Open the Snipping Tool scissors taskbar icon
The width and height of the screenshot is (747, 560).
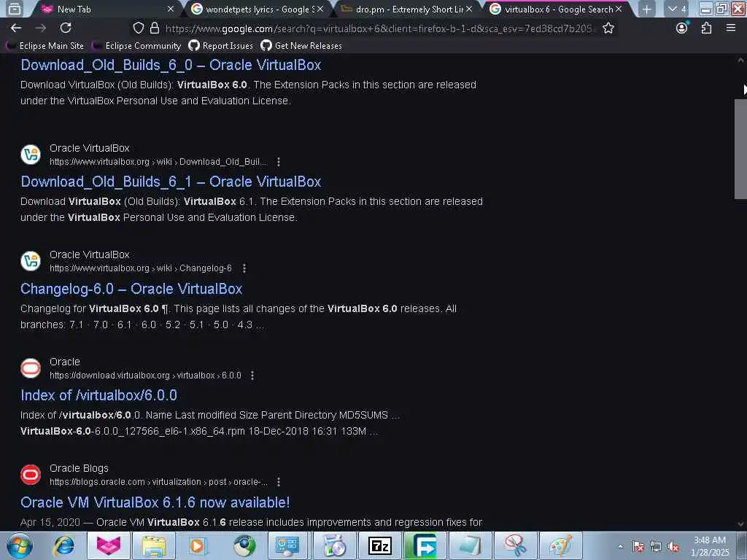point(516,545)
